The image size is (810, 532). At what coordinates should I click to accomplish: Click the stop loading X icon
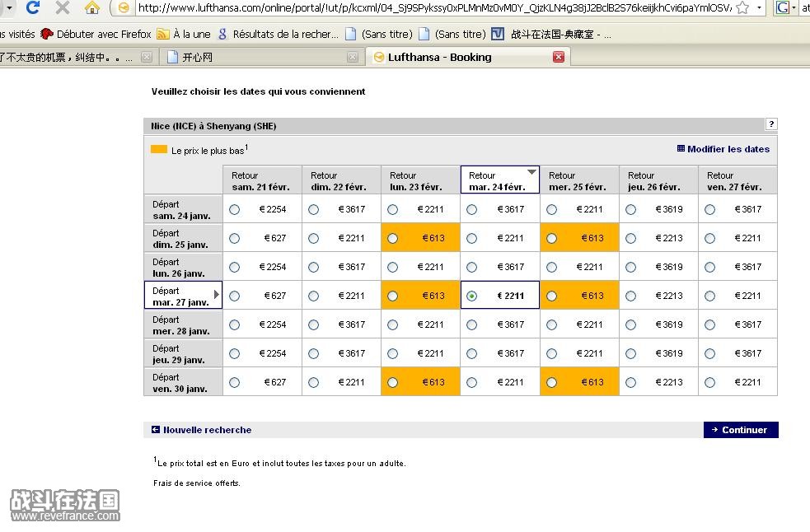(x=63, y=7)
